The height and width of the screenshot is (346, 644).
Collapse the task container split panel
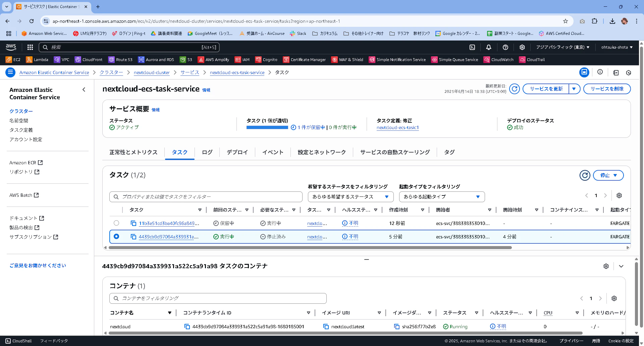pos(621,266)
